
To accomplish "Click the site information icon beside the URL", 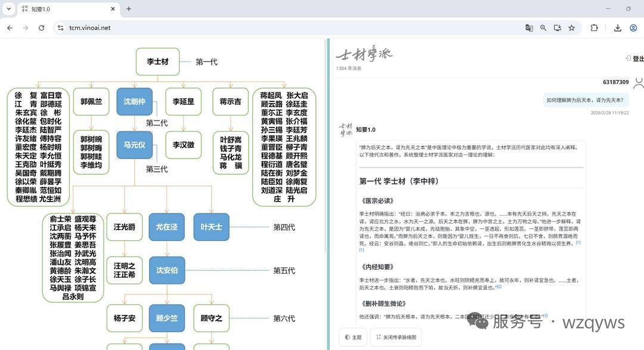I will (x=60, y=28).
